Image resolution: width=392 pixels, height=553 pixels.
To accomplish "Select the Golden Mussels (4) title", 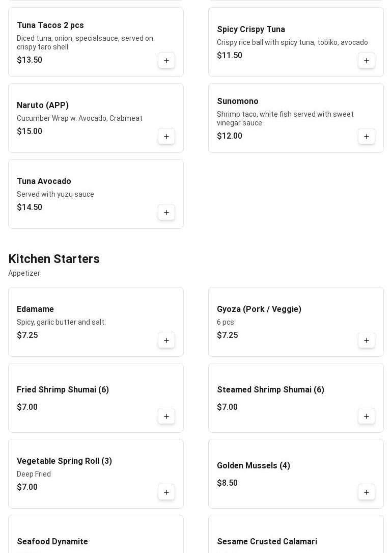I will pyautogui.click(x=254, y=466).
